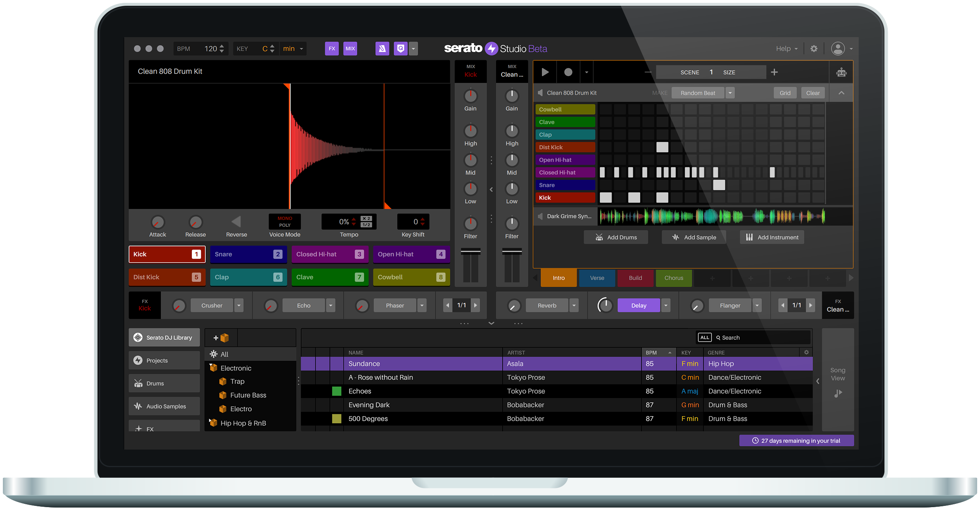
Task: Click the Clear button for drum pattern
Action: point(813,93)
